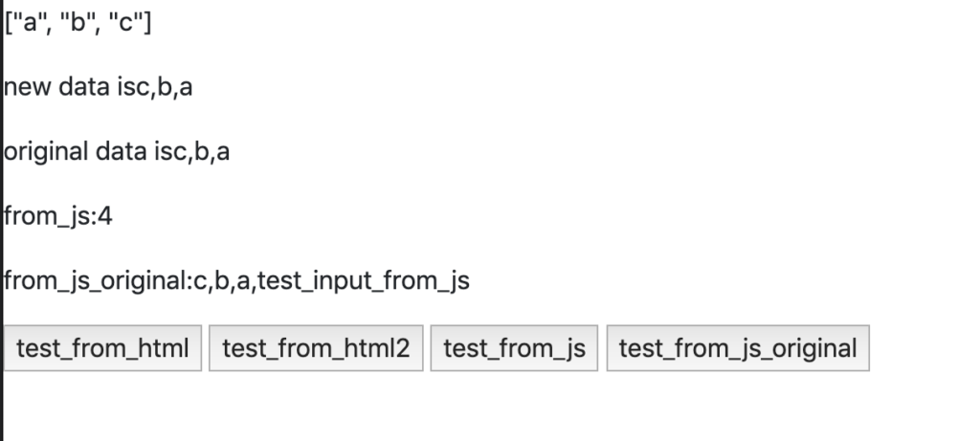Trigger the test_from_js button

coord(514,348)
